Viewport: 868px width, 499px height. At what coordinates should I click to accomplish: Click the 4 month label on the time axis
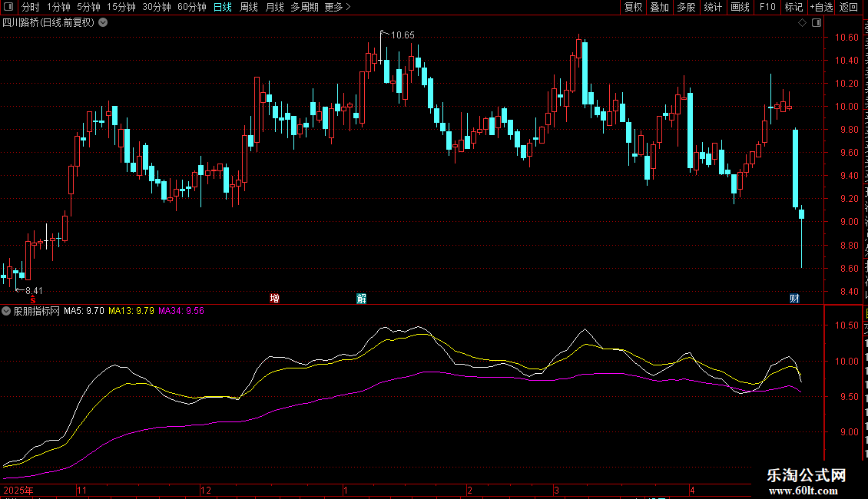(692, 490)
